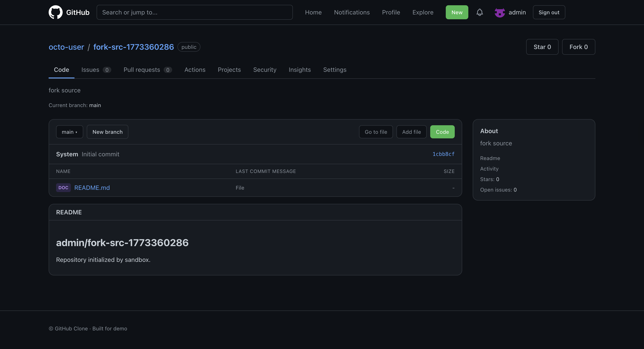Open the octo-user owner link
Viewport: 644px width, 349px height.
click(x=66, y=47)
